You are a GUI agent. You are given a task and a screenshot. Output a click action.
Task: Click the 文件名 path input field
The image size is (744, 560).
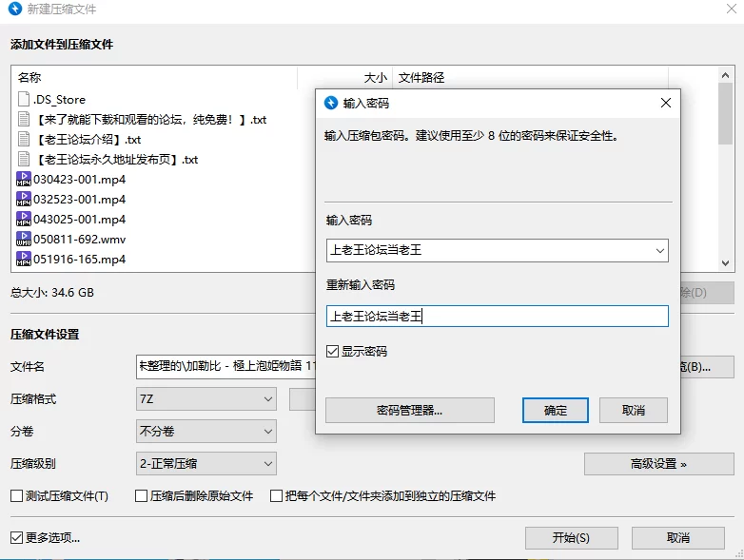coord(225,367)
